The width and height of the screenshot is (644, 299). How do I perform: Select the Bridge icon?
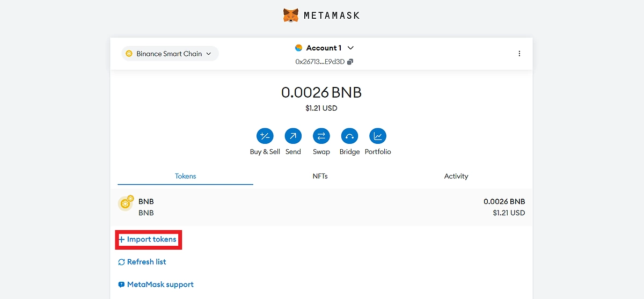349,136
